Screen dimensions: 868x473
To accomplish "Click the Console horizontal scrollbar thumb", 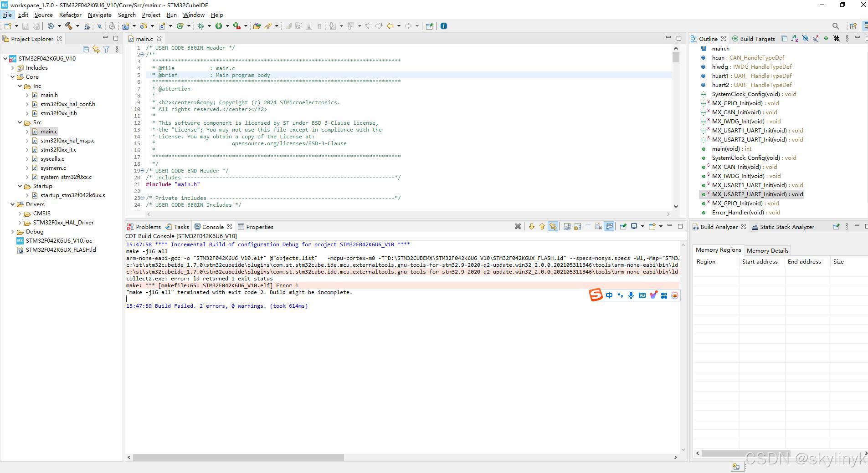I will pos(238,457).
